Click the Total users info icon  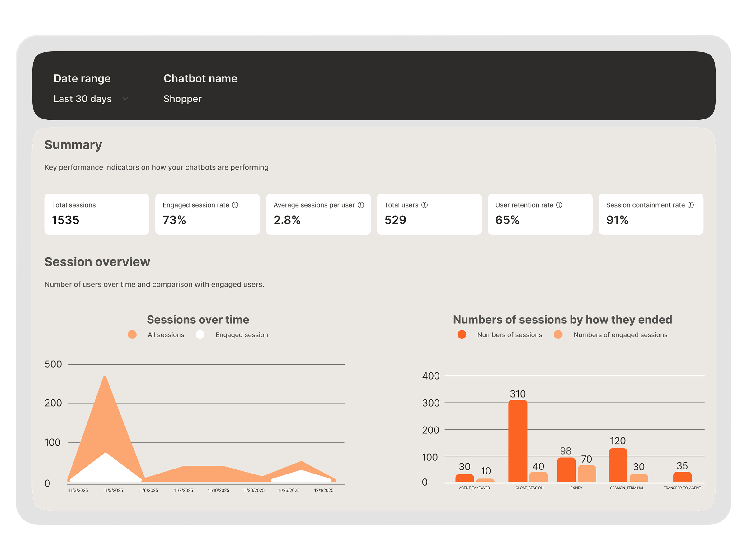[x=425, y=205]
